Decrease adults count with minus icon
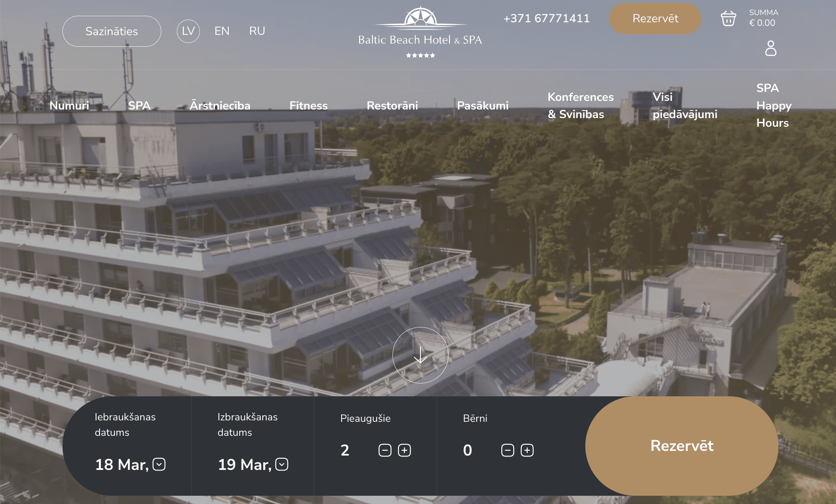The image size is (836, 504). tap(385, 450)
